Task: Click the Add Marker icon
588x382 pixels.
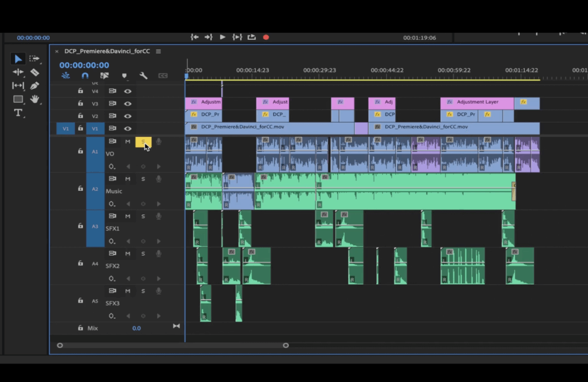Action: [124, 76]
